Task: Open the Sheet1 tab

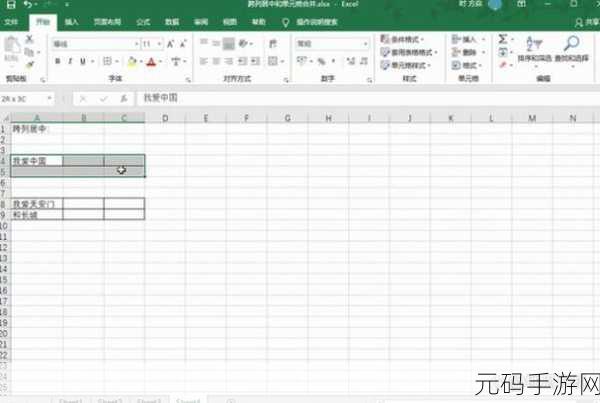Action: [x=71, y=400]
